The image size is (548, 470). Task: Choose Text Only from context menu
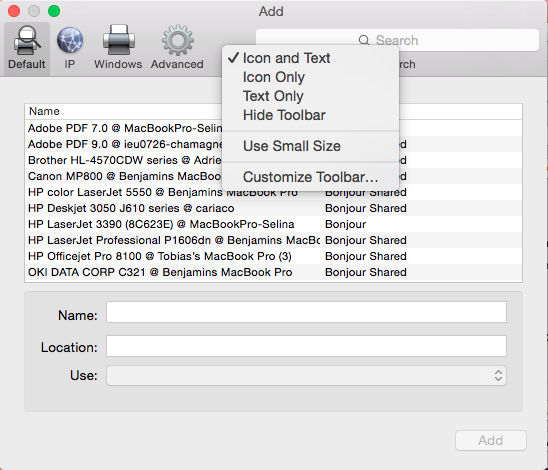(310, 96)
